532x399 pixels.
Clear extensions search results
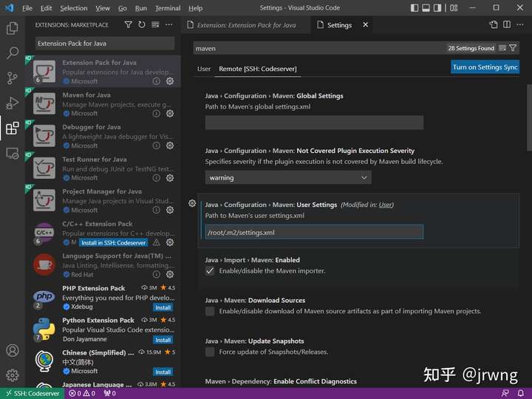pos(155,25)
